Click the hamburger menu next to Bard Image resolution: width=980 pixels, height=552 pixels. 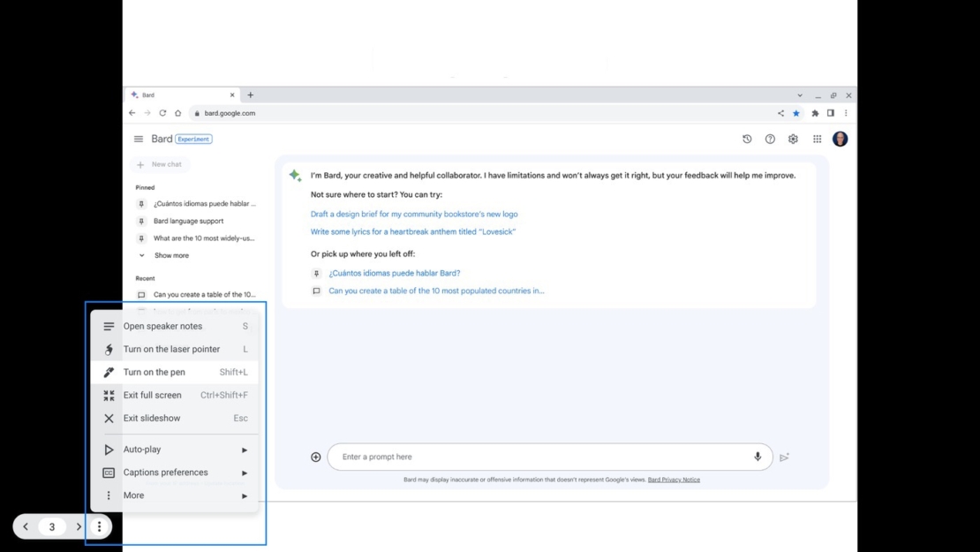point(139,139)
